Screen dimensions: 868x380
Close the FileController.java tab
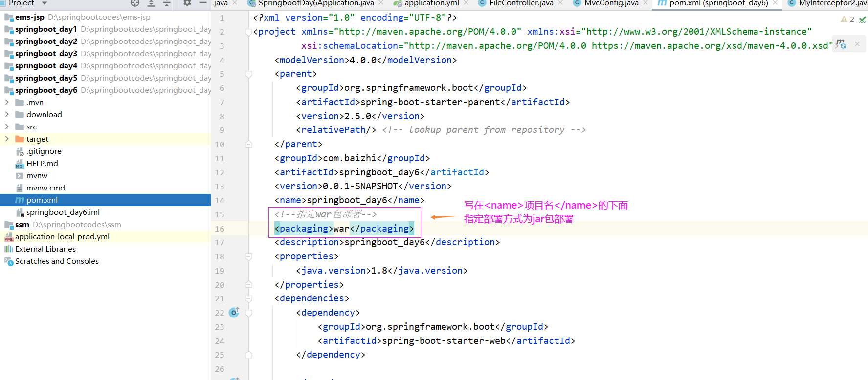560,3
